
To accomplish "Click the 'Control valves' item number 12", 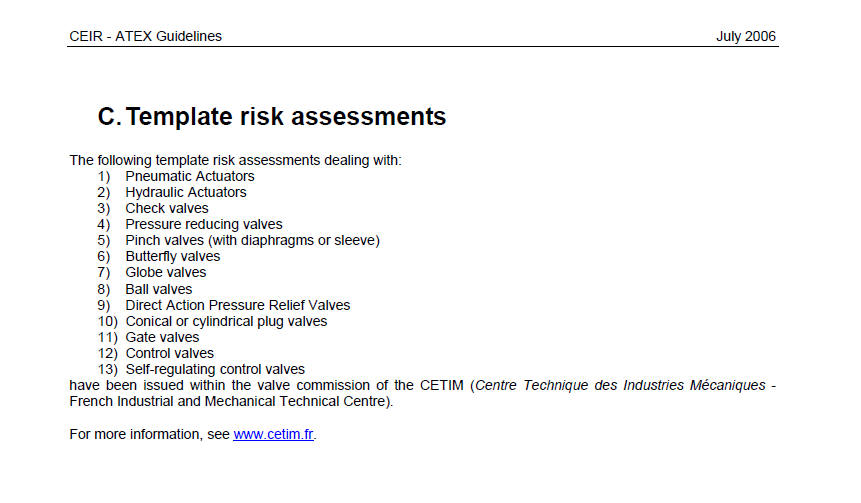I will pyautogui.click(x=170, y=353).
